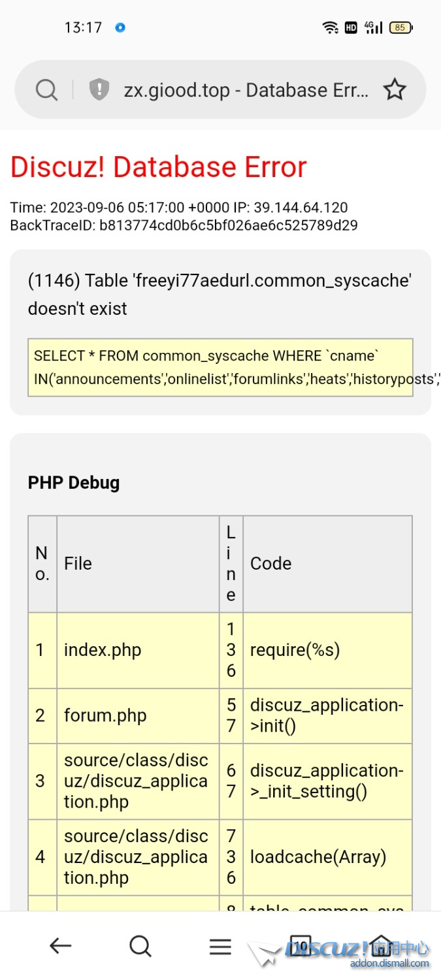
Task: Tap the BackTraceID line
Action: [184, 225]
